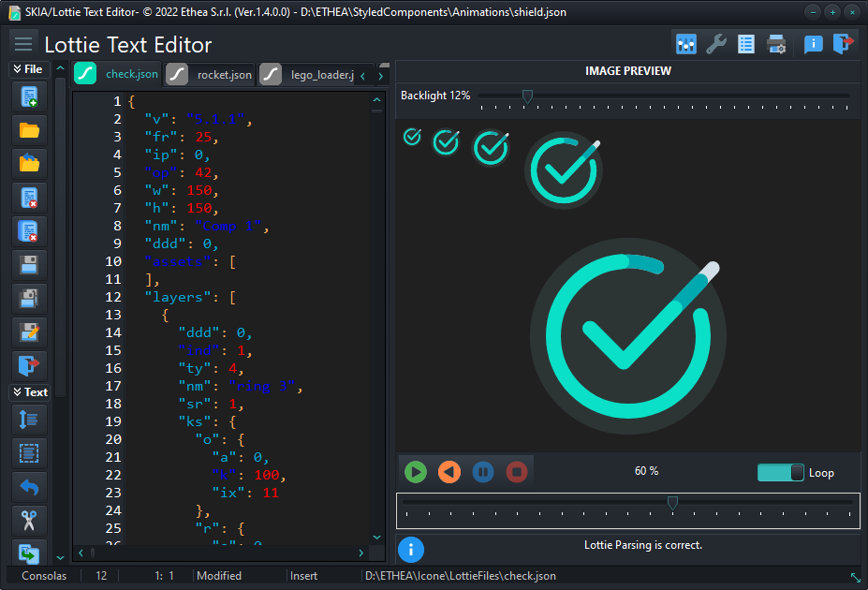Click the sidebar scroll-down chevron
Image resolution: width=868 pixels, height=590 pixels.
click(60, 558)
